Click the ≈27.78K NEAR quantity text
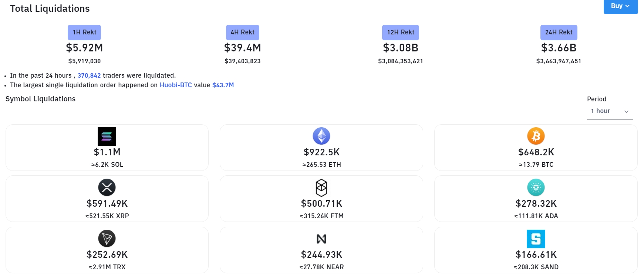Screen dimensions: 644x280 tap(321, 267)
